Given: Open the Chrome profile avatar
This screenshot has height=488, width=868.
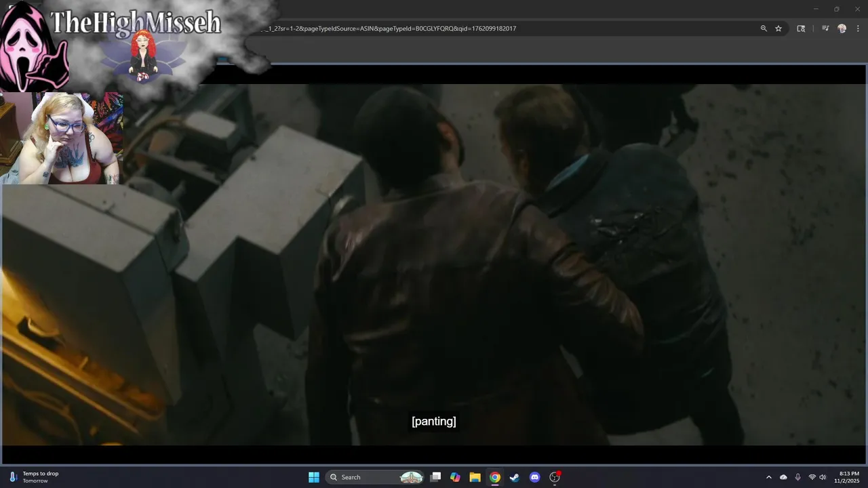Looking at the screenshot, I should click(x=842, y=28).
